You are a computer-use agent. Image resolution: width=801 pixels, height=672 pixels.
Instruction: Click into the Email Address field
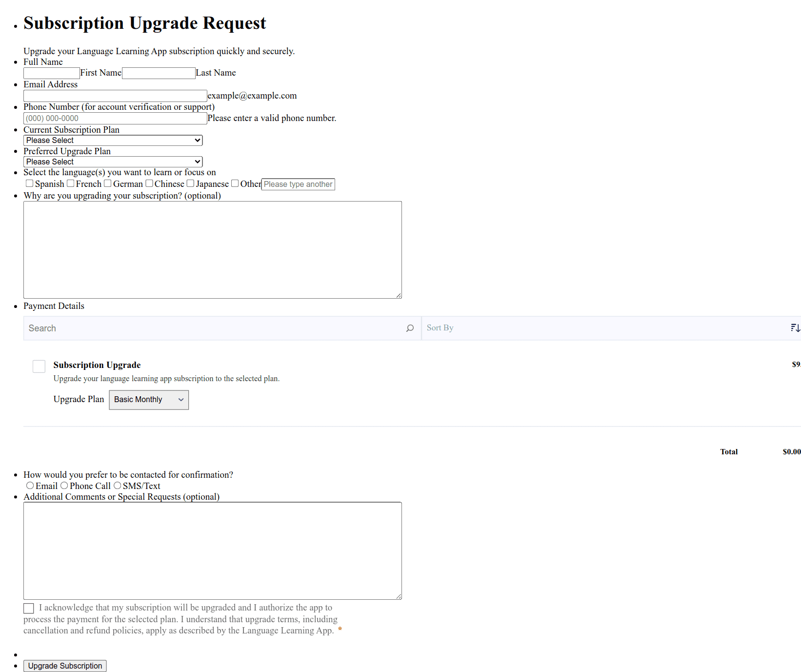click(x=115, y=96)
